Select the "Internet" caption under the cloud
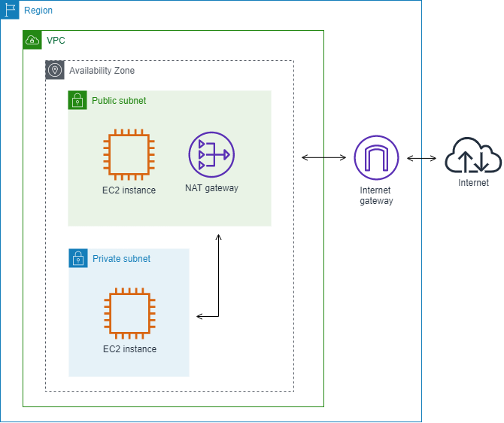 (x=474, y=183)
